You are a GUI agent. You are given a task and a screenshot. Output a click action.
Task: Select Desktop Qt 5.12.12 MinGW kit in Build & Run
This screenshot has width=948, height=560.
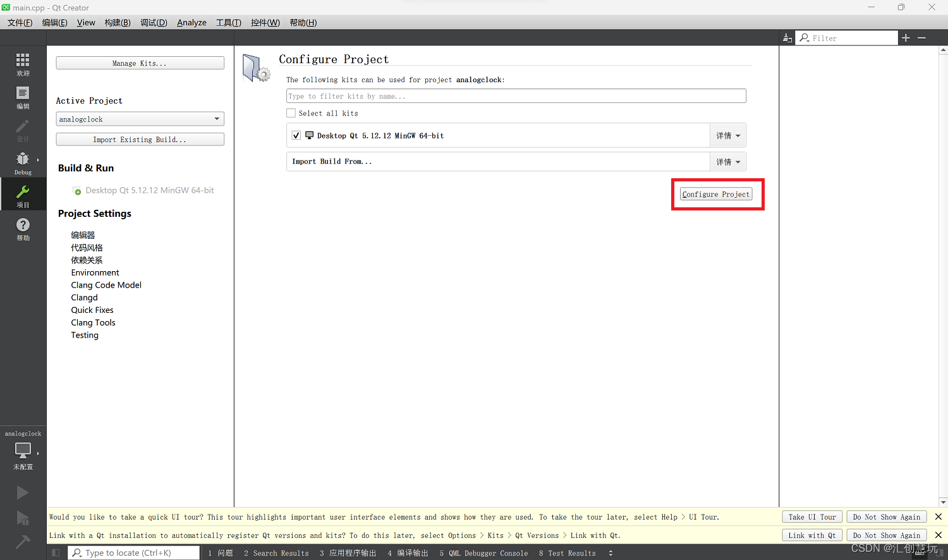click(150, 190)
